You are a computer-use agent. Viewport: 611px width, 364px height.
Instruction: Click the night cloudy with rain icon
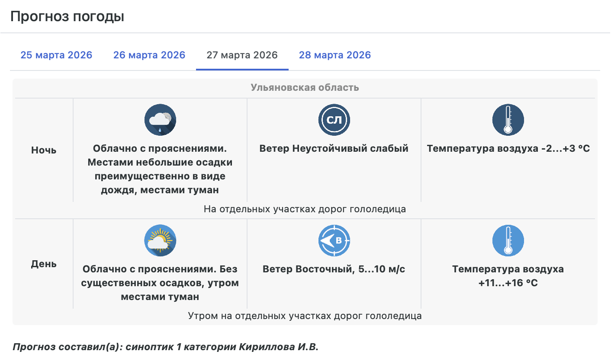tap(160, 120)
